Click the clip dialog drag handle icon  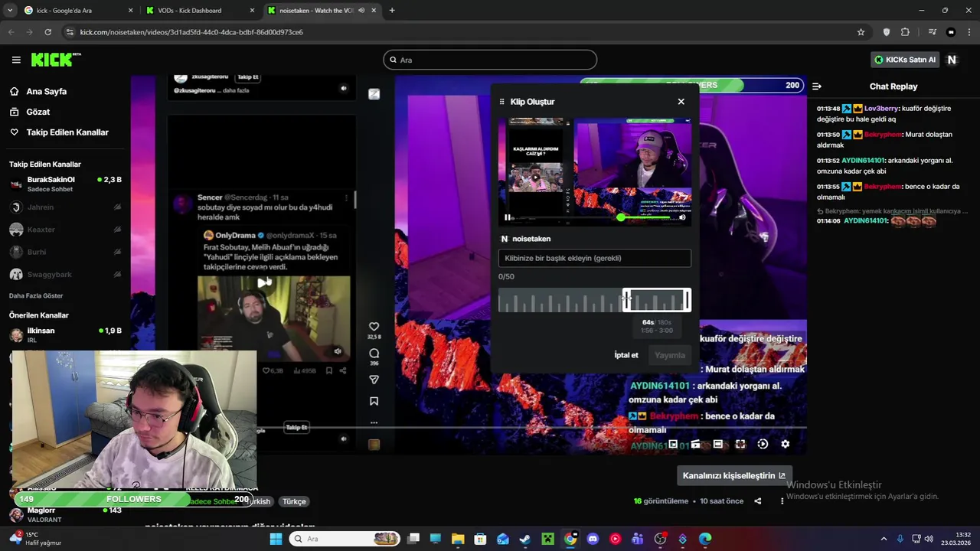[502, 102]
